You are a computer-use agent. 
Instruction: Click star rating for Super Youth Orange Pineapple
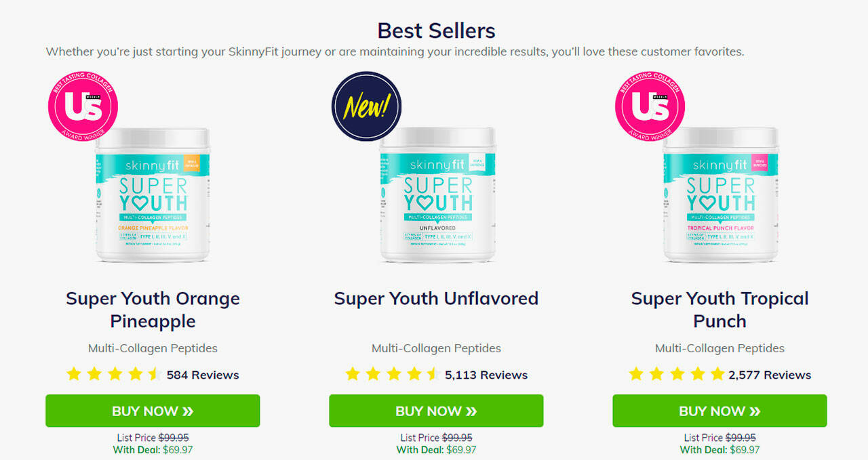pyautogui.click(x=113, y=374)
